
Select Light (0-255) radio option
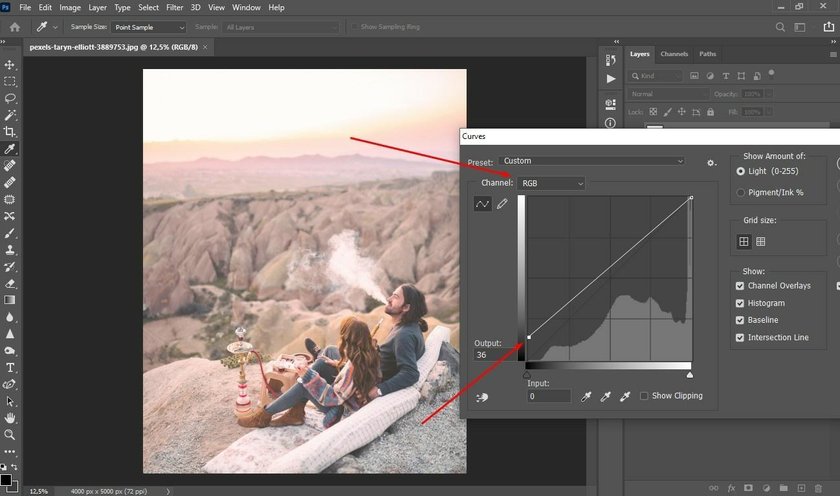[740, 171]
